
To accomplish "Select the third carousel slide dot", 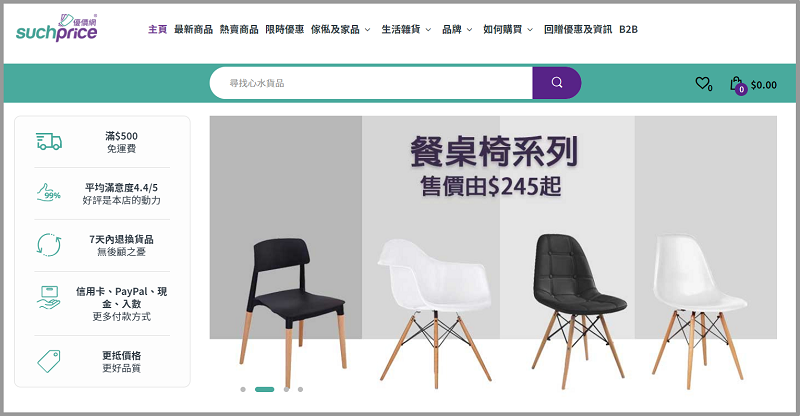I will click(x=286, y=389).
